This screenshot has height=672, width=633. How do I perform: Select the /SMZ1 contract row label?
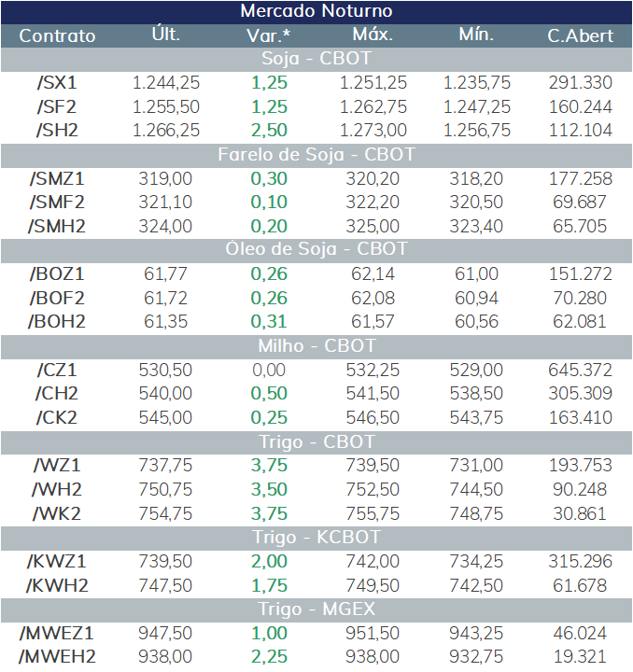pos(57,178)
